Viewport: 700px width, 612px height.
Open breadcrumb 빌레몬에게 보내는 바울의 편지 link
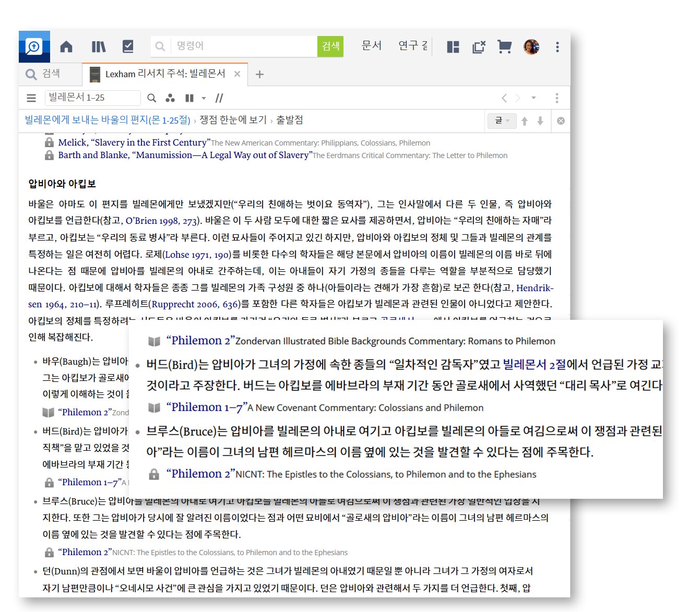coord(108,121)
